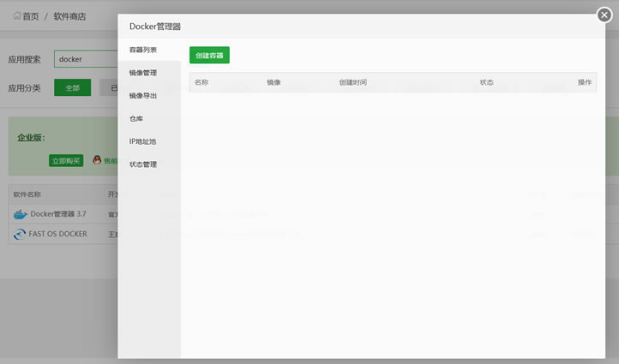Switch to 镜像导出 tab
Image resolution: width=619 pixels, height=364 pixels.
tap(143, 96)
